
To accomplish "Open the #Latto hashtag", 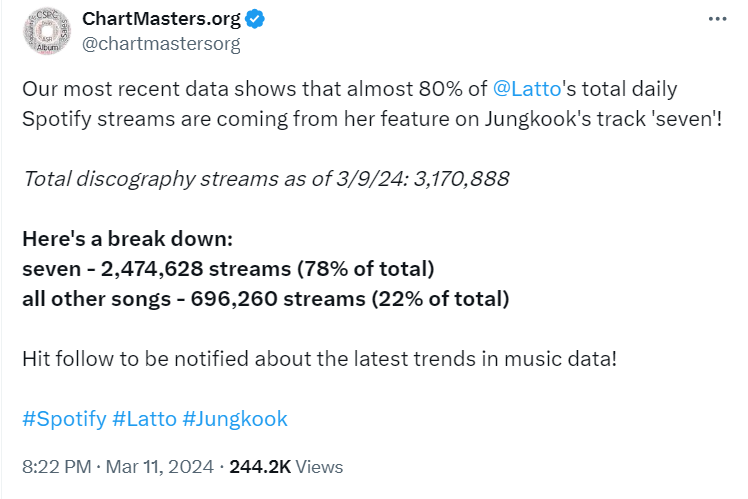I will [145, 419].
